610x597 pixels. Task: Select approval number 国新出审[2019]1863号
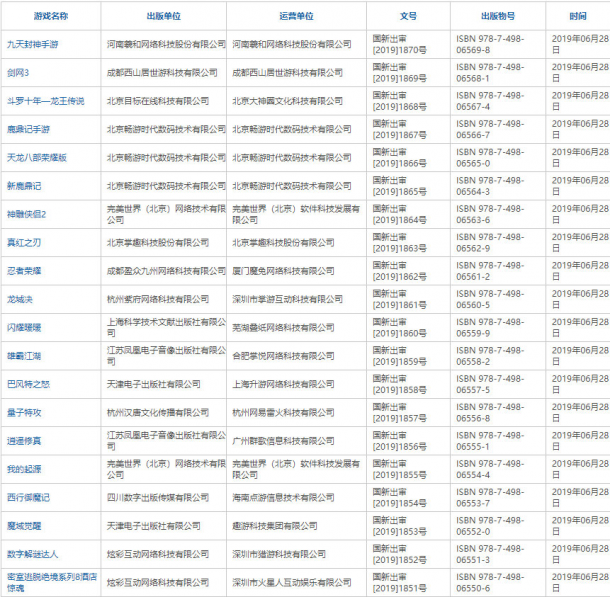tap(400, 243)
